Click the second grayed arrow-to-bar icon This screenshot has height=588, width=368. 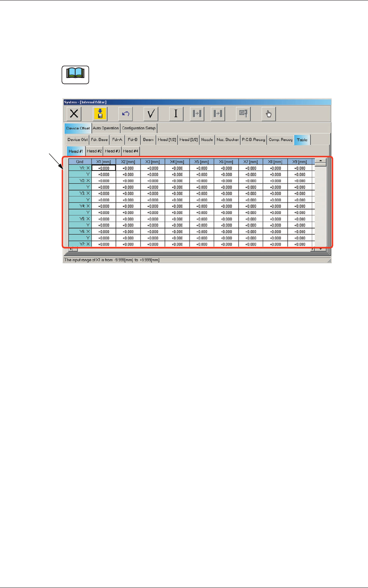pos(218,114)
